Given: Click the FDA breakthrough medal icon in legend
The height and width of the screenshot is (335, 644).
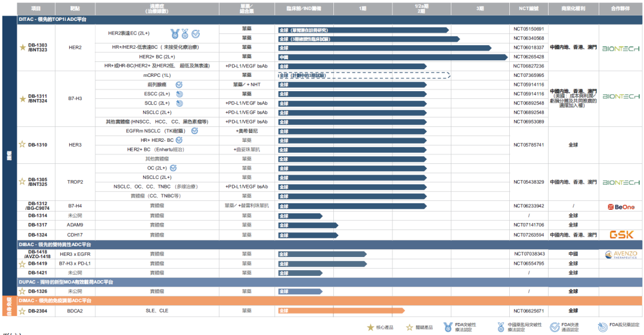Looking at the screenshot, I should tap(448, 327).
